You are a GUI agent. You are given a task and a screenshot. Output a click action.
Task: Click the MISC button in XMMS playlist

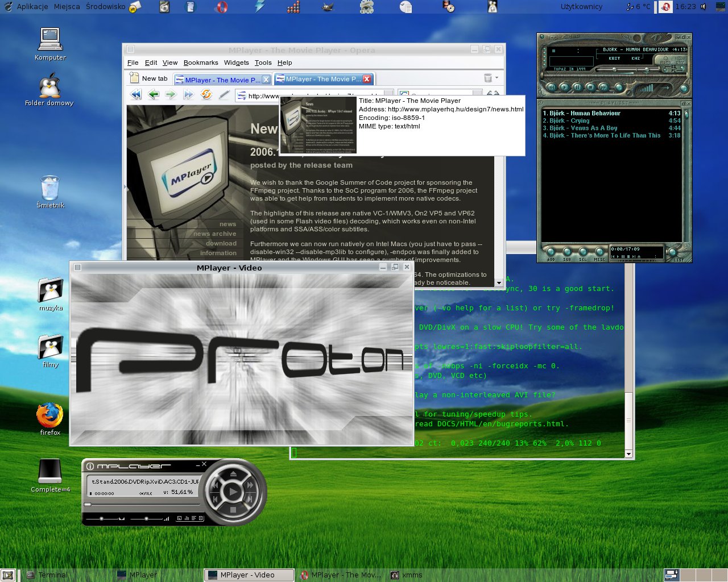click(599, 252)
